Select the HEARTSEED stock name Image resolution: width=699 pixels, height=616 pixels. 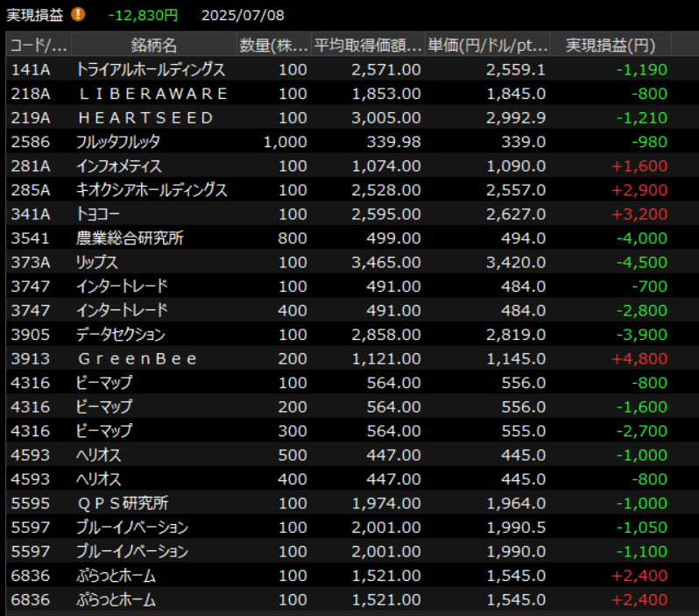click(145, 117)
